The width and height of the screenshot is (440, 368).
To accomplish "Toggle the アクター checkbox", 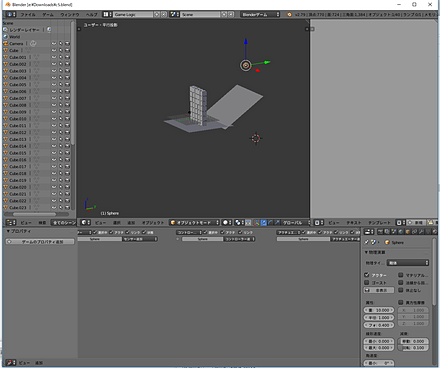I will 367,275.
